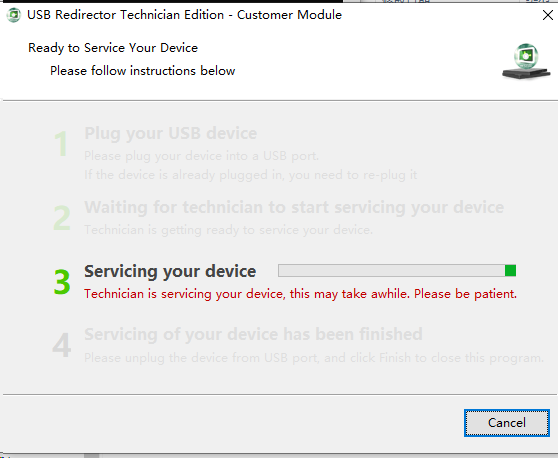558x458 pixels.
Task: Click the faded step number 2
Action: pos(62,217)
